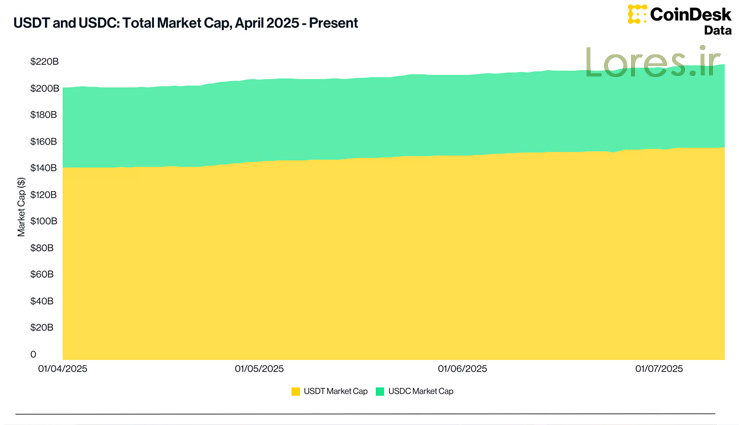This screenshot has width=739, height=425.
Task: Click the $220B y-axis label
Action: click(44, 61)
